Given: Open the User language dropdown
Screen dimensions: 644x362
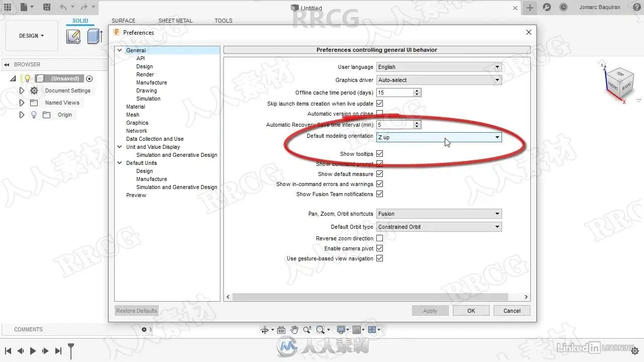Looking at the screenshot, I should [x=439, y=67].
